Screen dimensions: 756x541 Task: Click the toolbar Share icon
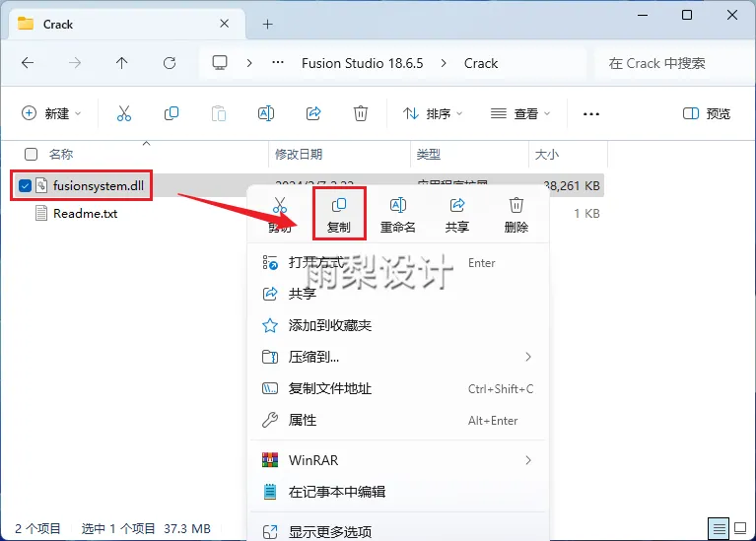tap(313, 113)
